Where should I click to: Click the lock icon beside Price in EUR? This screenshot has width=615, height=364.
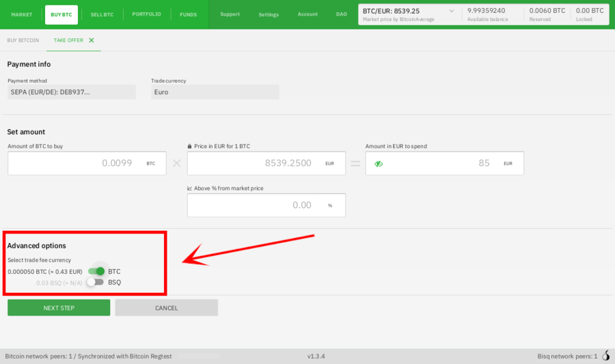(x=189, y=146)
